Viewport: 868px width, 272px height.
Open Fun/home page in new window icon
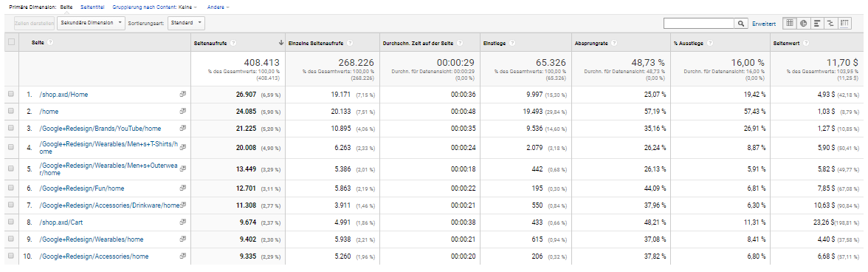[183, 188]
